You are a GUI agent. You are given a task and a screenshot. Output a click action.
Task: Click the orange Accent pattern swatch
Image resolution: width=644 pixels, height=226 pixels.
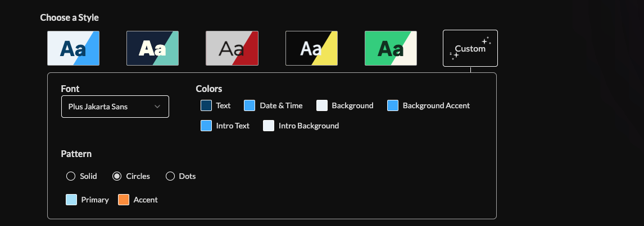pos(124,200)
